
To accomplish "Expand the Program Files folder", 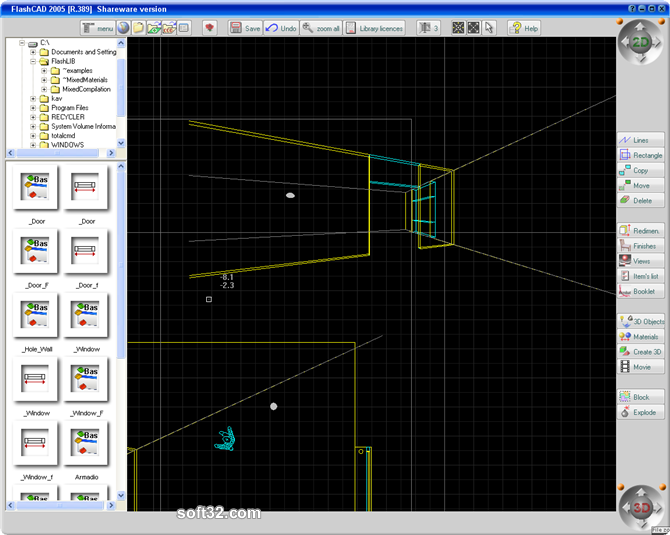I will 33,108.
